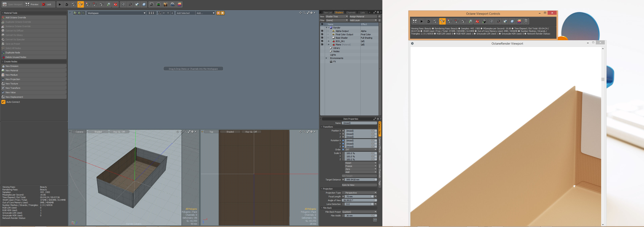This screenshot has height=227, width=644.
Task: Click the Mona Lisa image icon
Action: (165, 5)
